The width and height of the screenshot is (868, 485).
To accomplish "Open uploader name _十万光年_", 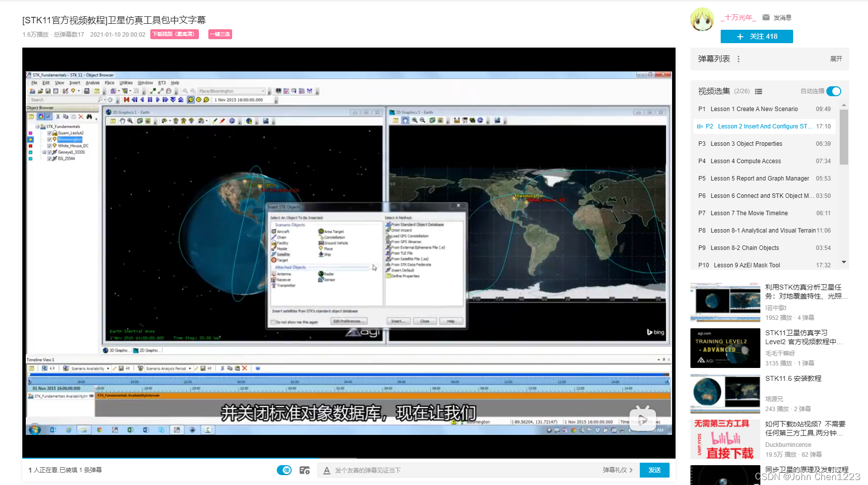I will click(x=739, y=17).
